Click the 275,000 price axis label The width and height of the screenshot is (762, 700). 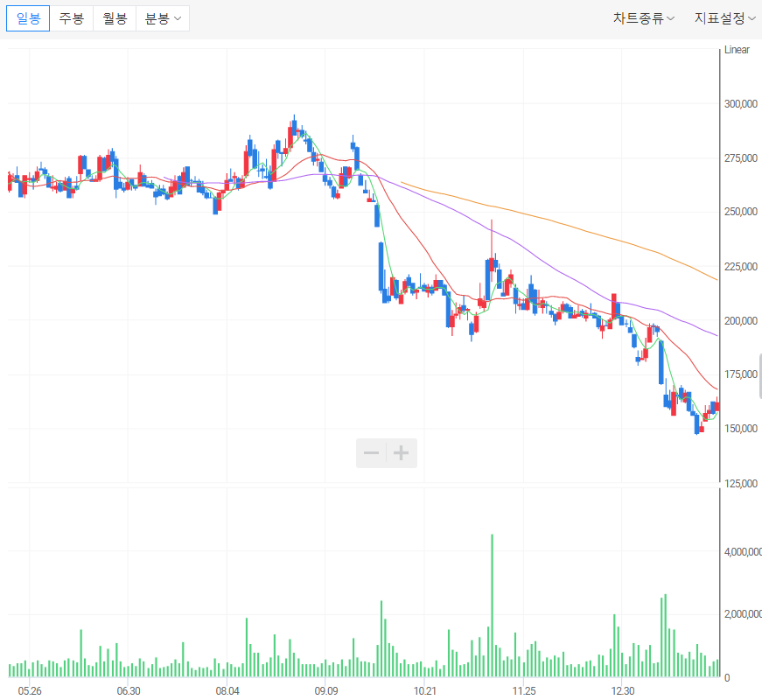click(741, 158)
